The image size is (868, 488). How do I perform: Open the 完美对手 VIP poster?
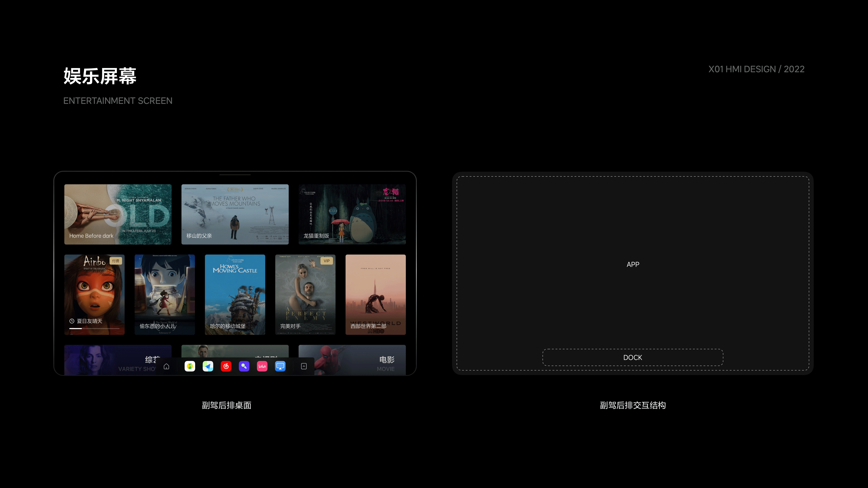[305, 295]
